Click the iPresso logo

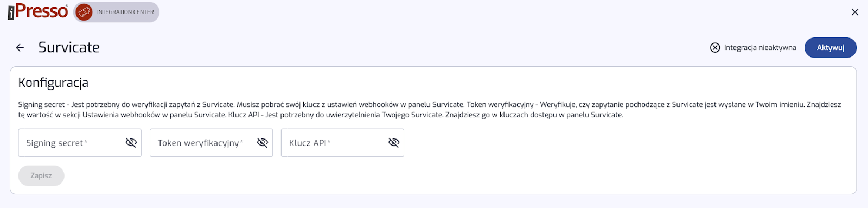tap(38, 11)
